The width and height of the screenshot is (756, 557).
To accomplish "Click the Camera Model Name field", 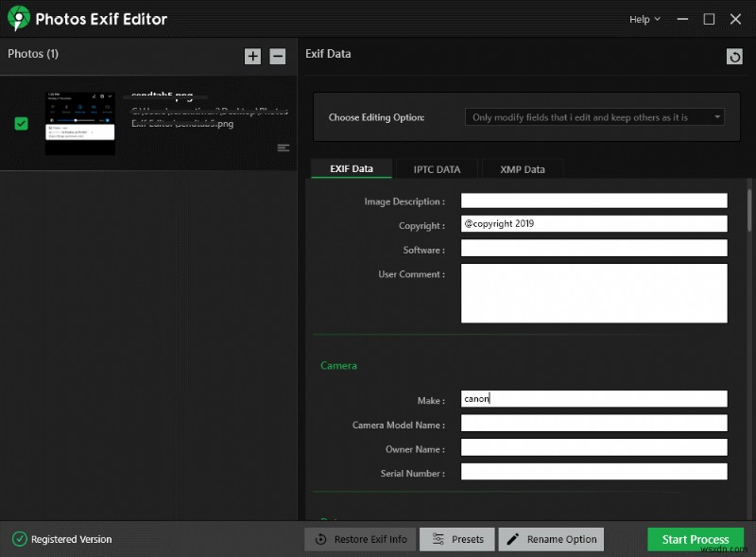I will 593,424.
